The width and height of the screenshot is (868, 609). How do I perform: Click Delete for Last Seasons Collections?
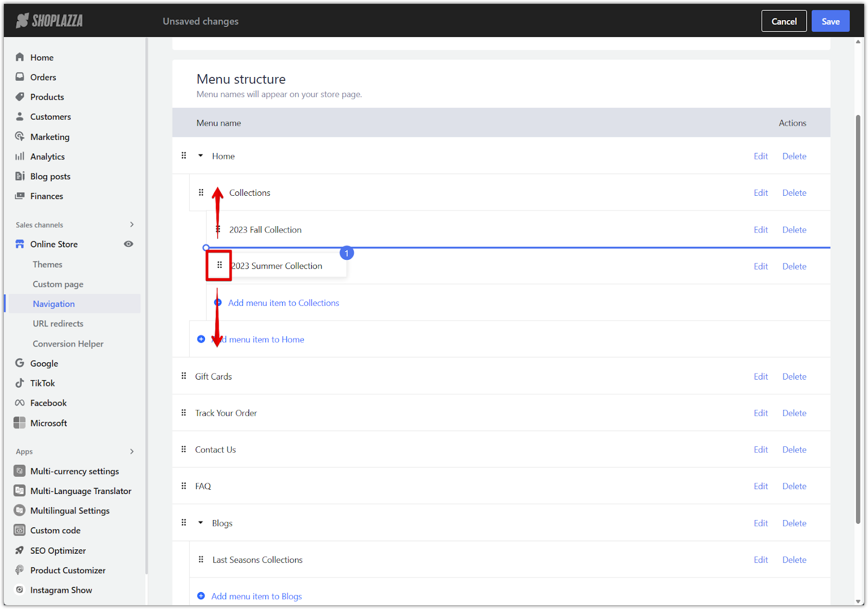tap(794, 560)
